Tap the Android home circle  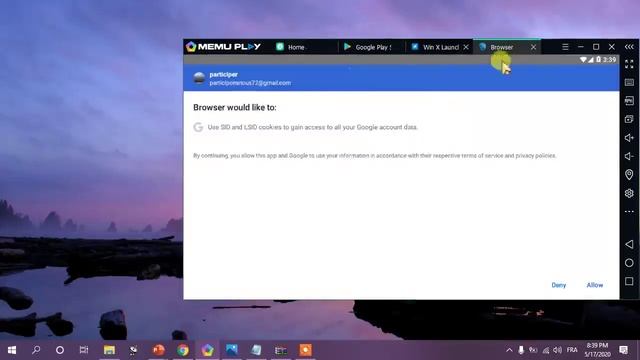pos(629,263)
